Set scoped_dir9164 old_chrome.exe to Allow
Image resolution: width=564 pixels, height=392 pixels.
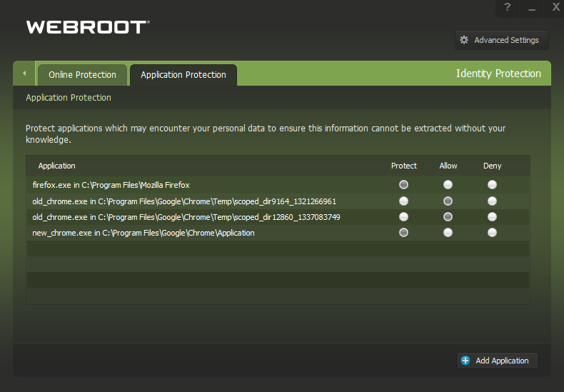[x=448, y=201]
